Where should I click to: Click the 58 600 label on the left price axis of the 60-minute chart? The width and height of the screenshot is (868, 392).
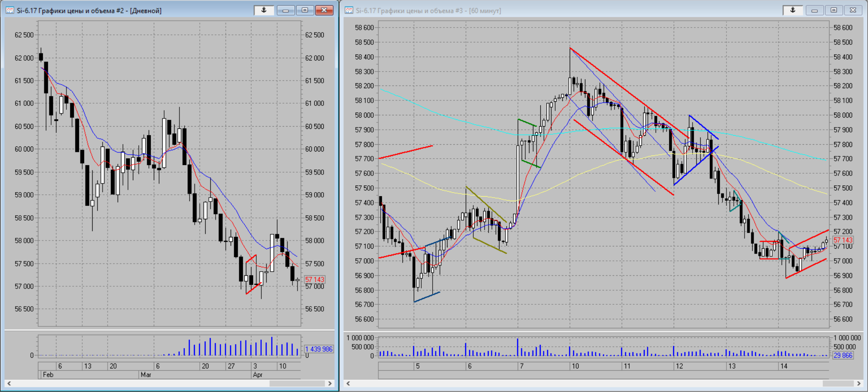[364, 28]
